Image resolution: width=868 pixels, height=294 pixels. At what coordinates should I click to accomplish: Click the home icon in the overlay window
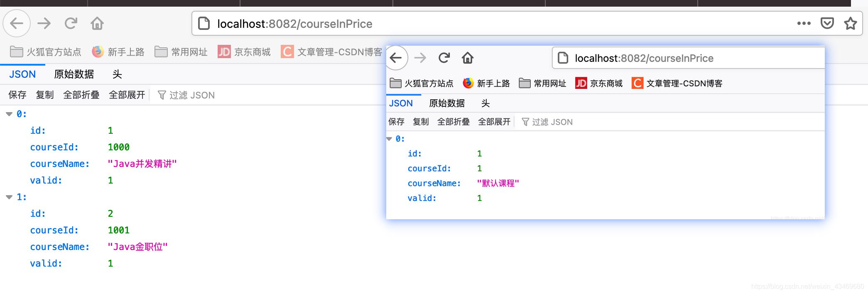click(x=468, y=58)
